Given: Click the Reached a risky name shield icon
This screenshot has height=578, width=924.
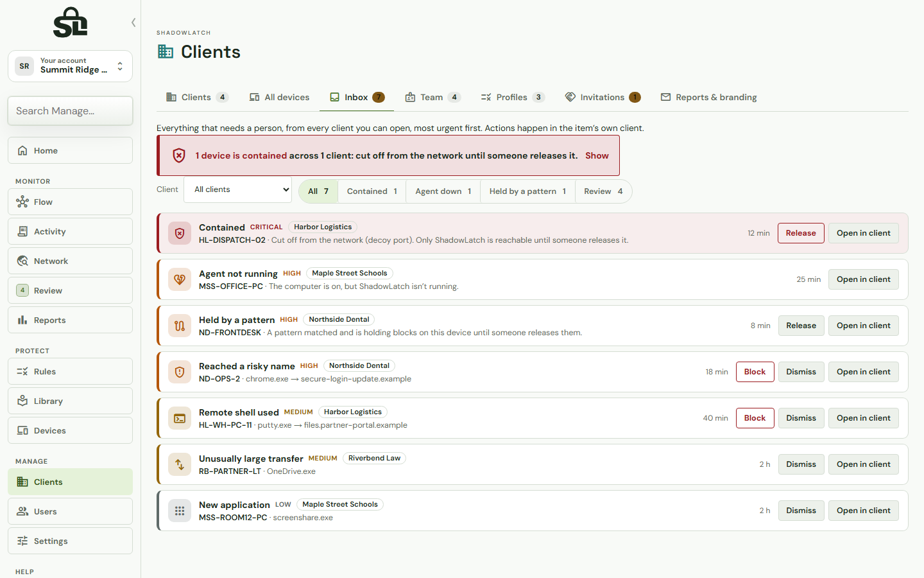Looking at the screenshot, I should 180,372.
